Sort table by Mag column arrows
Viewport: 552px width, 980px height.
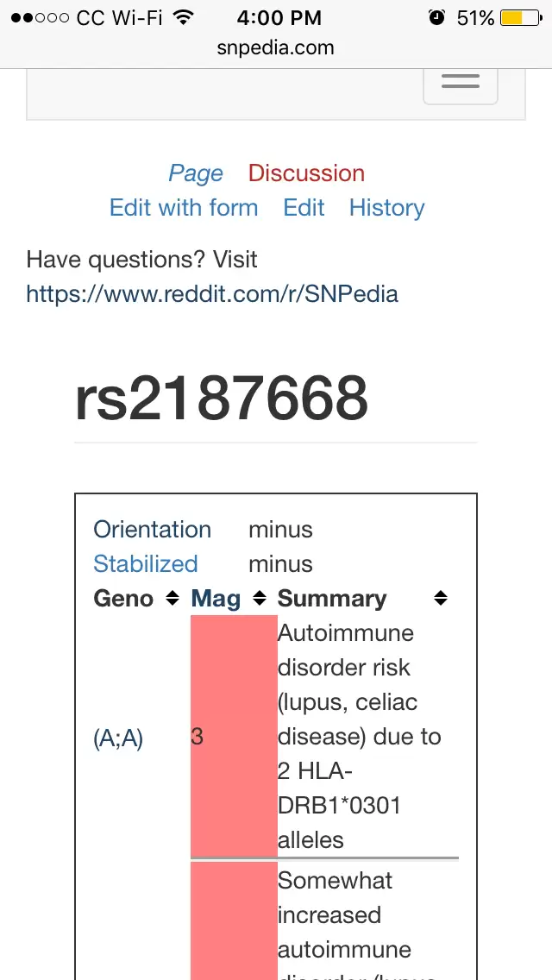point(260,598)
